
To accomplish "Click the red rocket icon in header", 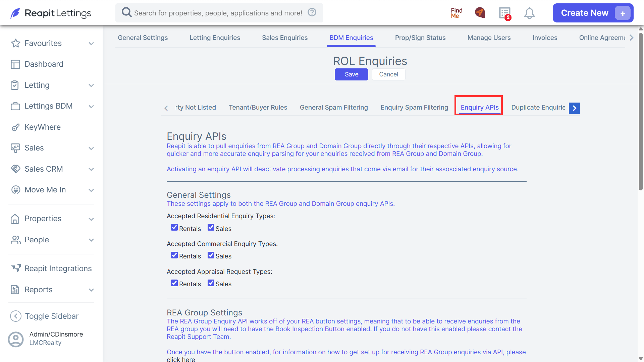I will tap(480, 13).
